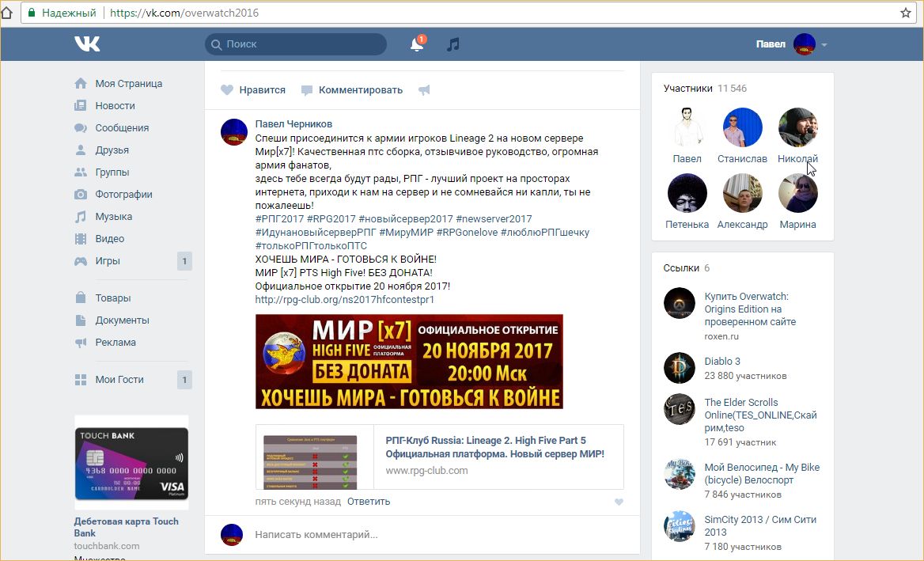Click the Реклама megaphone icon

pos(81,343)
